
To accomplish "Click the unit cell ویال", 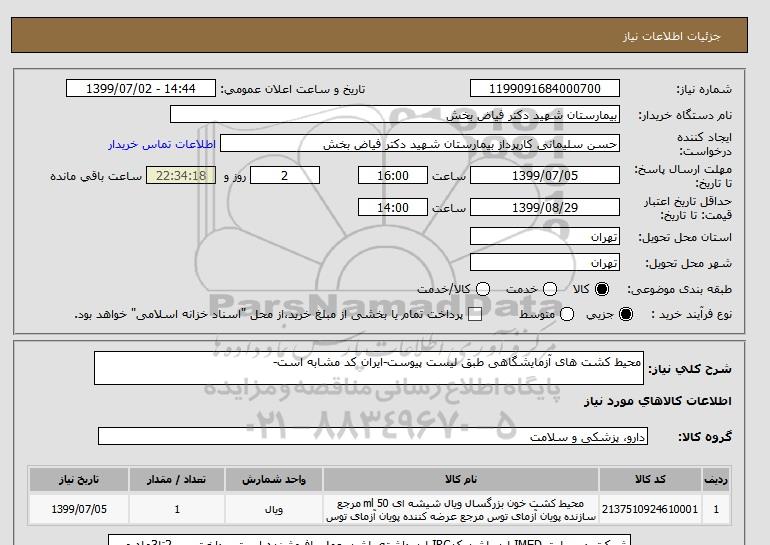I will click(x=274, y=509).
